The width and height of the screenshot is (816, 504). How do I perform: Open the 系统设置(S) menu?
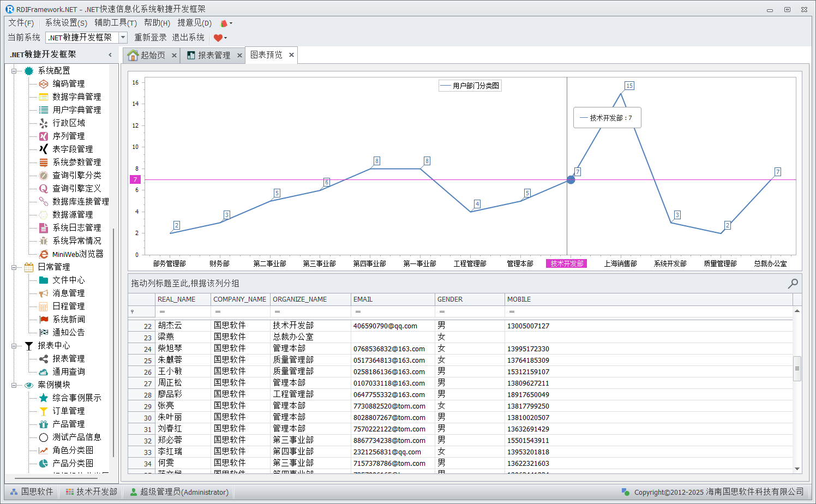point(66,23)
